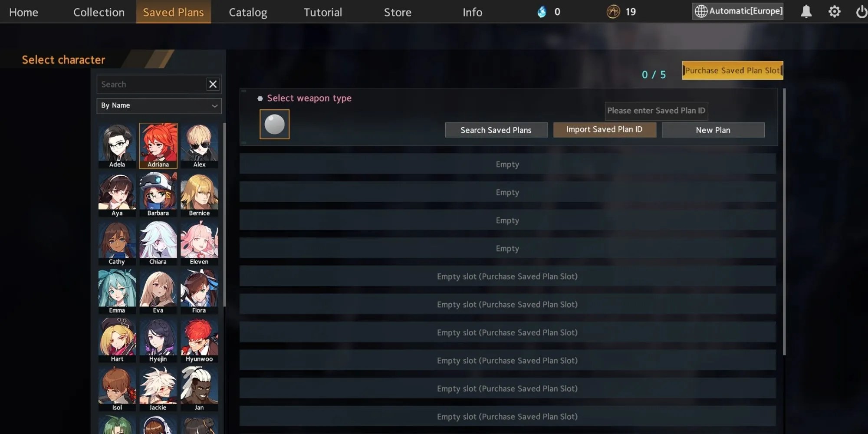Open the Collection tab
The image size is (868, 434).
pos(99,12)
